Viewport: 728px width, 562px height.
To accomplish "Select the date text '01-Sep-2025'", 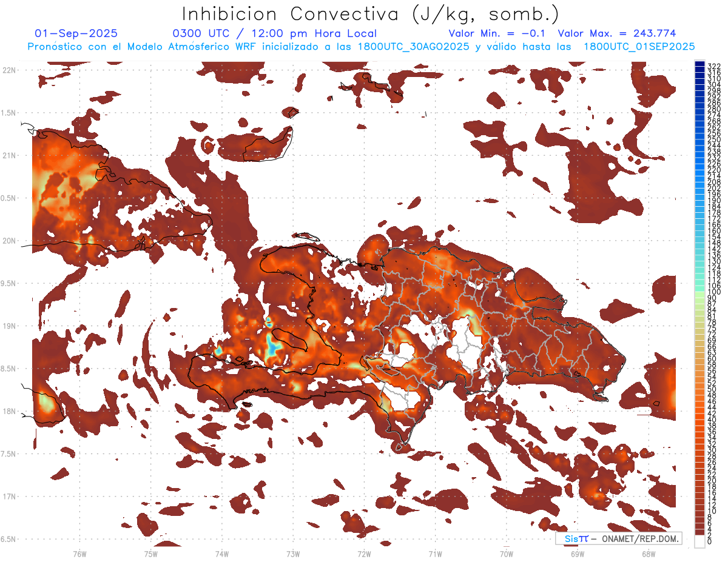I will pos(76,33).
